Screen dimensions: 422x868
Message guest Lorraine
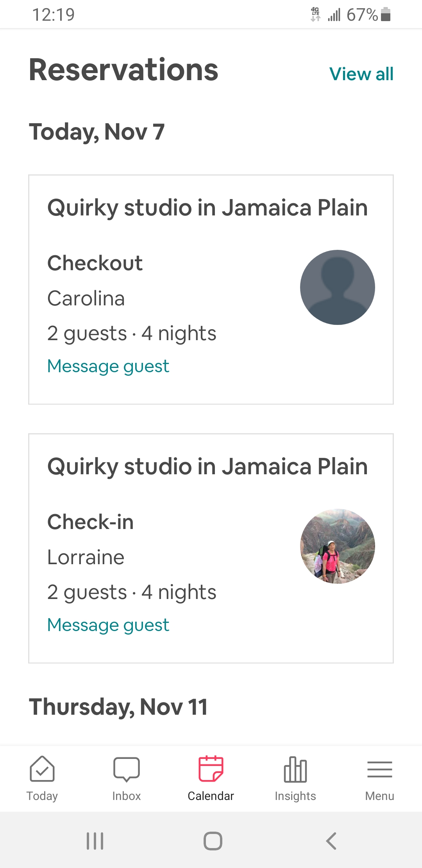108,625
